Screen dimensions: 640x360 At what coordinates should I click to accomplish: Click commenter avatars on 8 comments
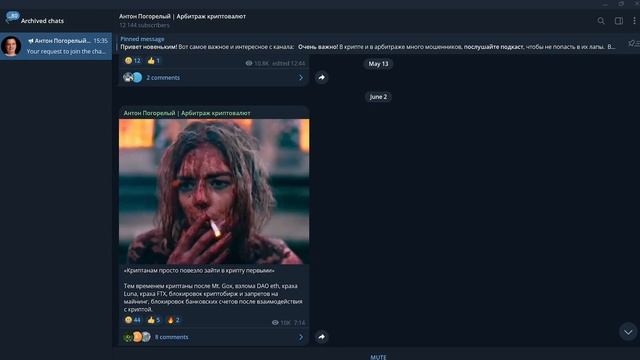click(x=137, y=337)
